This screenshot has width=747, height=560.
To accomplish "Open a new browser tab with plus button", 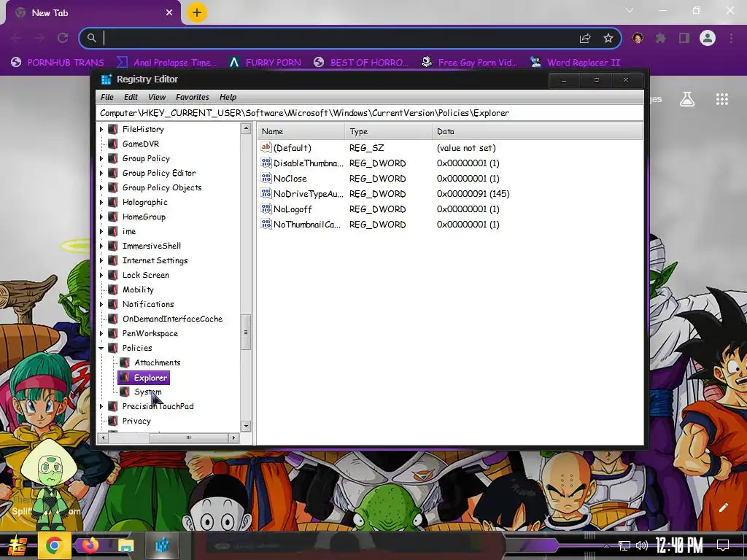I will [197, 13].
